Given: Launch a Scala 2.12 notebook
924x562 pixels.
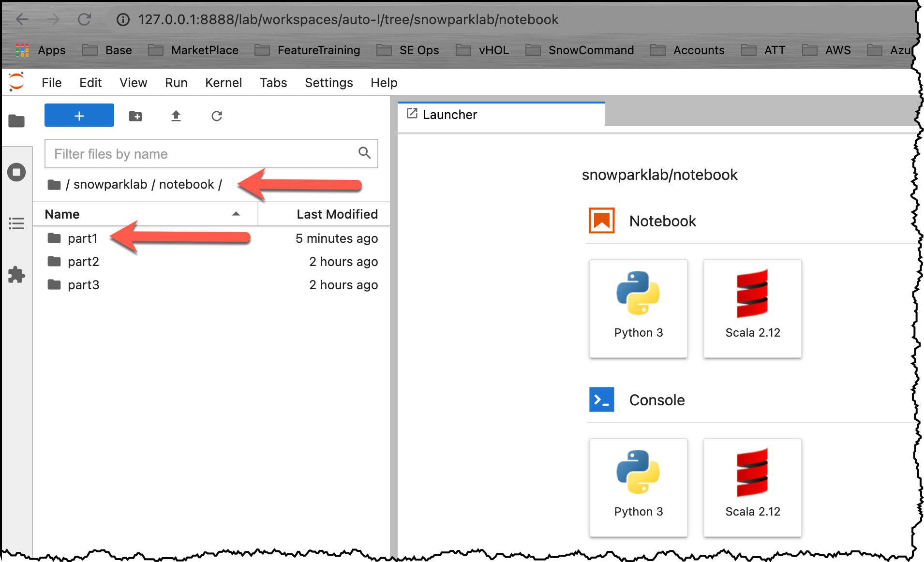Looking at the screenshot, I should click(753, 309).
